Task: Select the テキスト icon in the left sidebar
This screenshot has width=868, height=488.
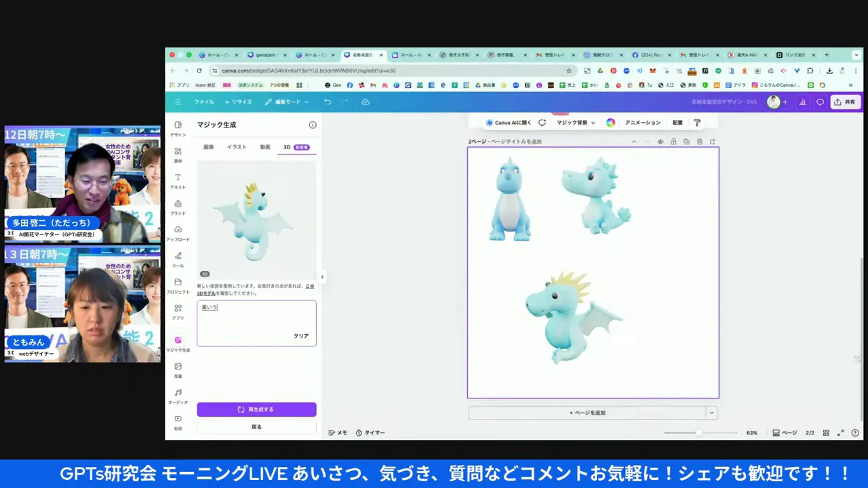Action: 178,181
